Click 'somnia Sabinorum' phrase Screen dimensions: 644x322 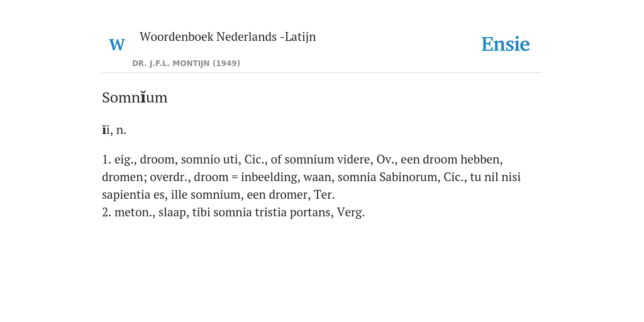[x=386, y=177]
